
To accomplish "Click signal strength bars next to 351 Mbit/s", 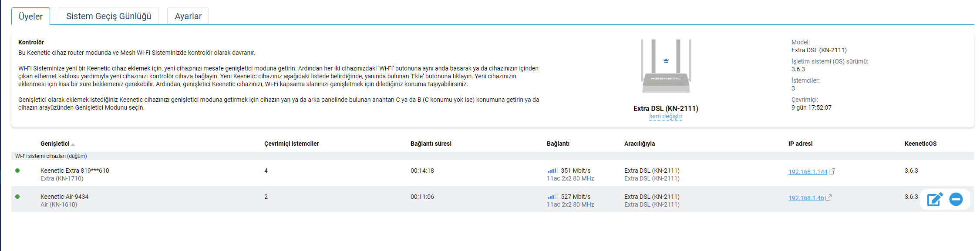I will 553,171.
